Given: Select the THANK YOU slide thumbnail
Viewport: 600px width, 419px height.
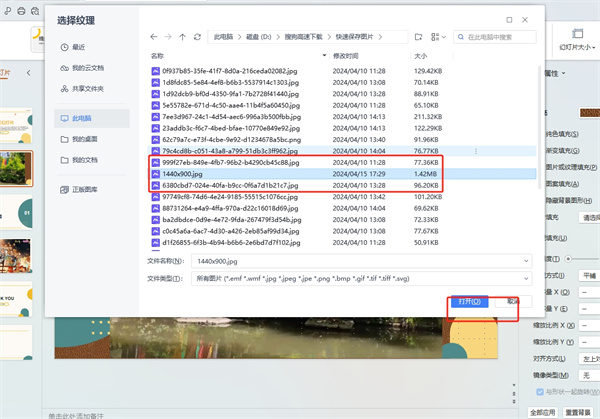Looking at the screenshot, I should (x=16, y=300).
